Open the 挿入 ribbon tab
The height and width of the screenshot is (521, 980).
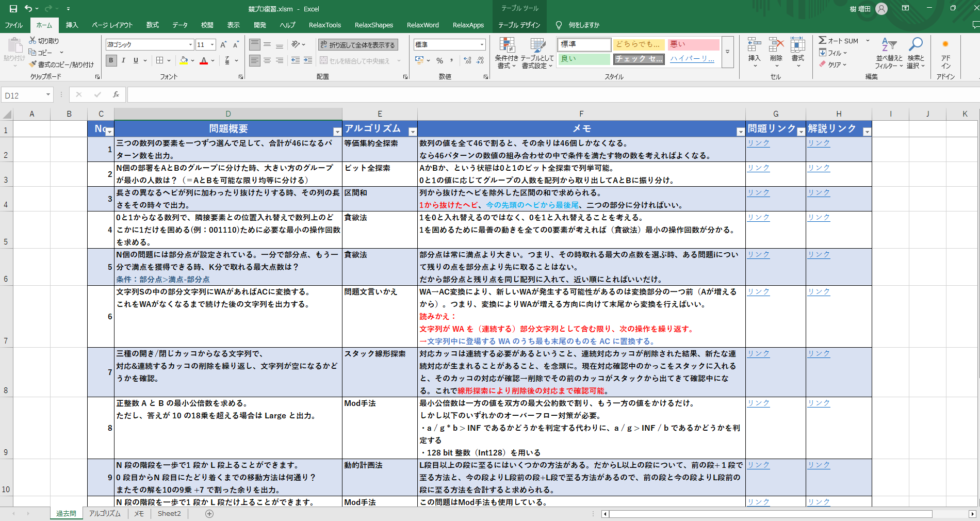72,25
